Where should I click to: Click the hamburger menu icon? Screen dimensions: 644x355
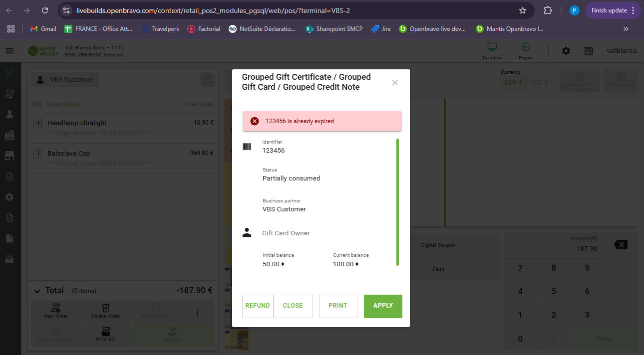(9, 51)
